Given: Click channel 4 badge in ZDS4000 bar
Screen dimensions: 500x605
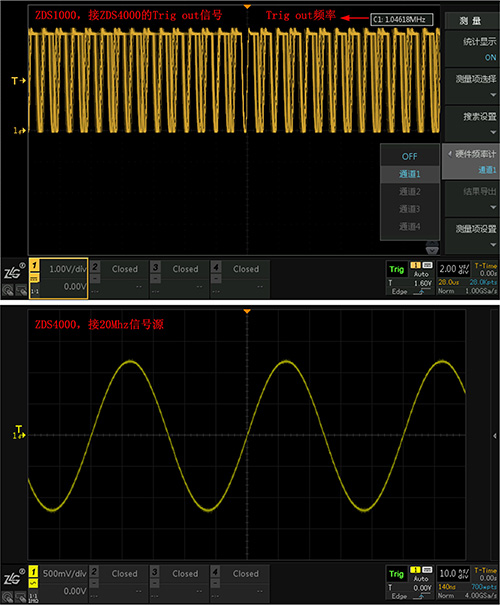Looking at the screenshot, I should point(216,571).
